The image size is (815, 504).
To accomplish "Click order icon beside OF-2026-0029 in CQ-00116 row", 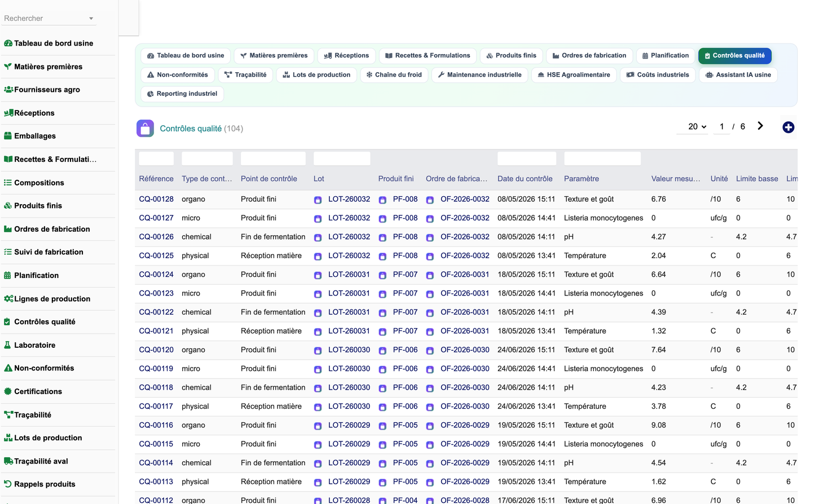I will [430, 426].
